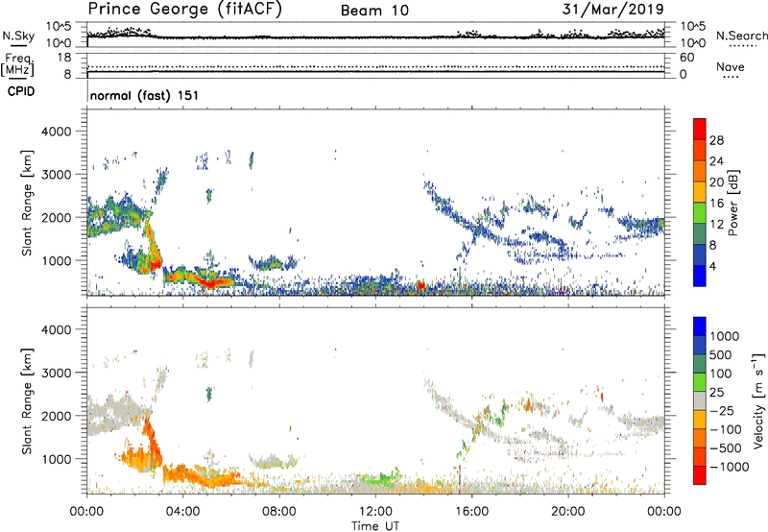The width and height of the screenshot is (768, 532).
Task: Click the "-1000" label on the Velocity color bar
Action: (x=730, y=467)
